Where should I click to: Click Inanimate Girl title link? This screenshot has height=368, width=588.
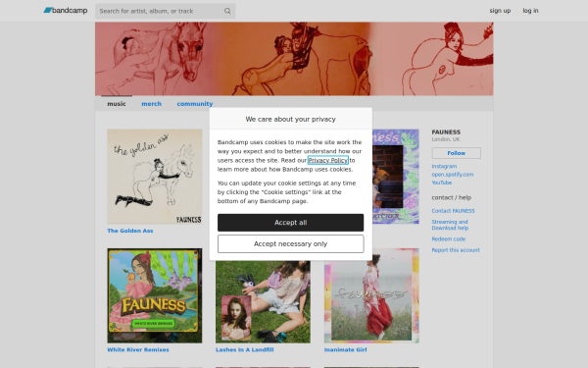[x=345, y=349]
